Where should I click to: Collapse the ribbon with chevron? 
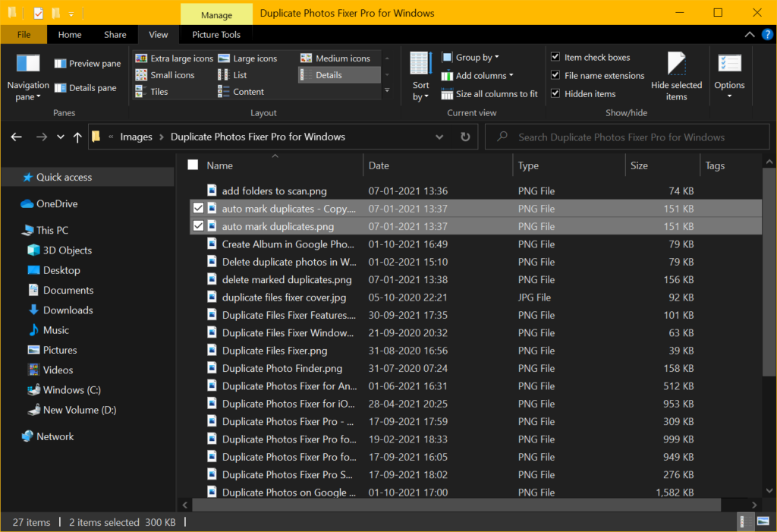click(x=749, y=34)
